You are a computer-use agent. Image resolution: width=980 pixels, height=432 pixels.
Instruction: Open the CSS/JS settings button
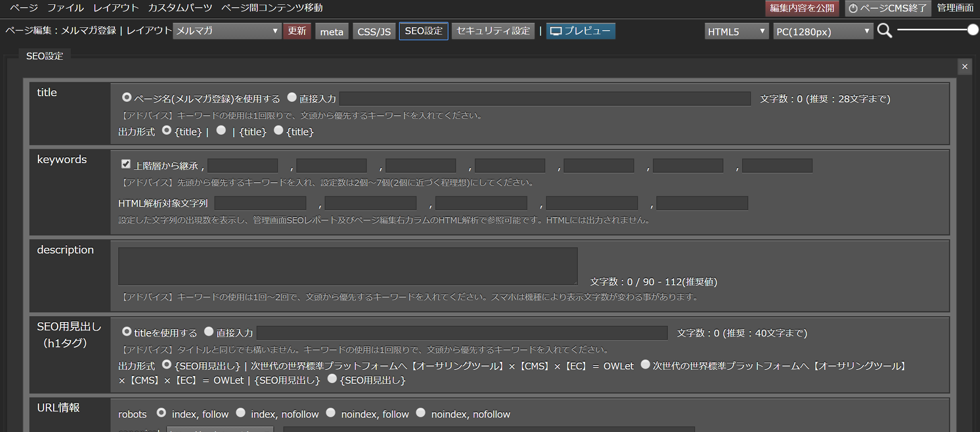pos(374,32)
